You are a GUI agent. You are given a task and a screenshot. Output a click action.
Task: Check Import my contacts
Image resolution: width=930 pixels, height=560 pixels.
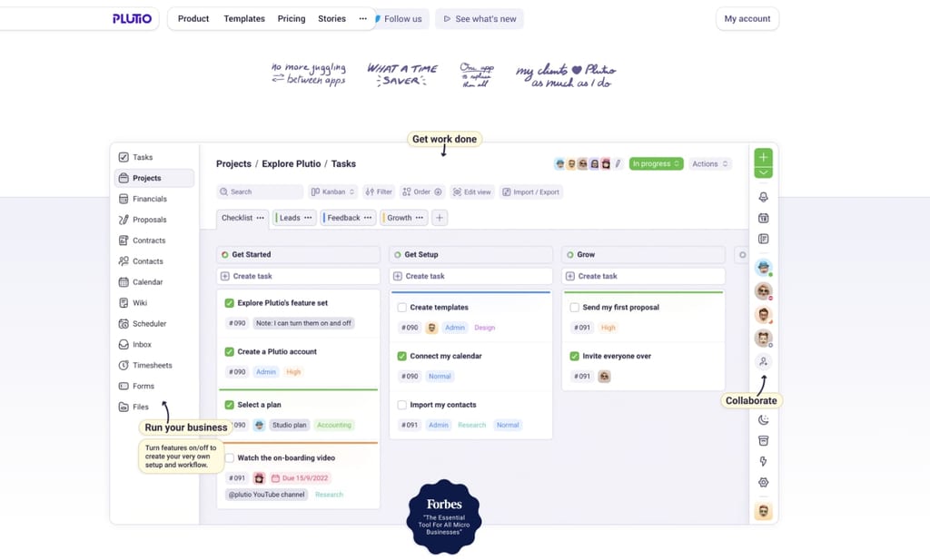[402, 405]
